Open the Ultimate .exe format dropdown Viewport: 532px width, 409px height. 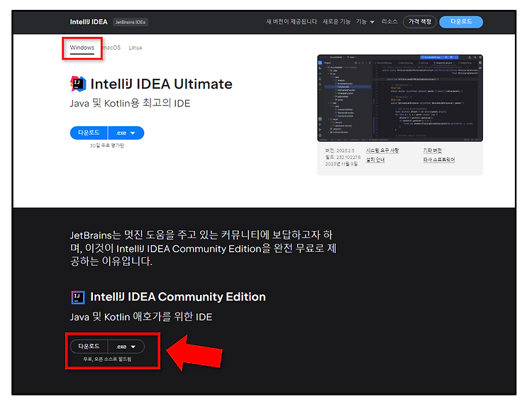point(126,133)
